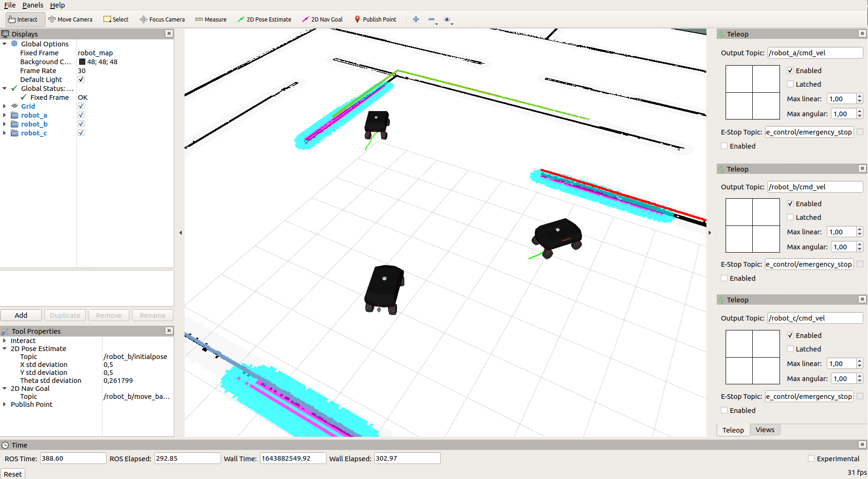The width and height of the screenshot is (868, 479).
Task: Expand the robot_b group
Action: pos(5,124)
